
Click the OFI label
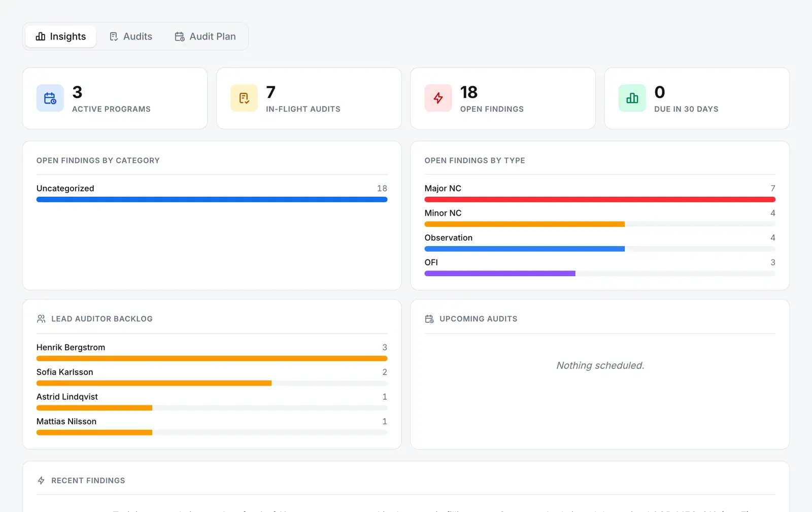(431, 262)
